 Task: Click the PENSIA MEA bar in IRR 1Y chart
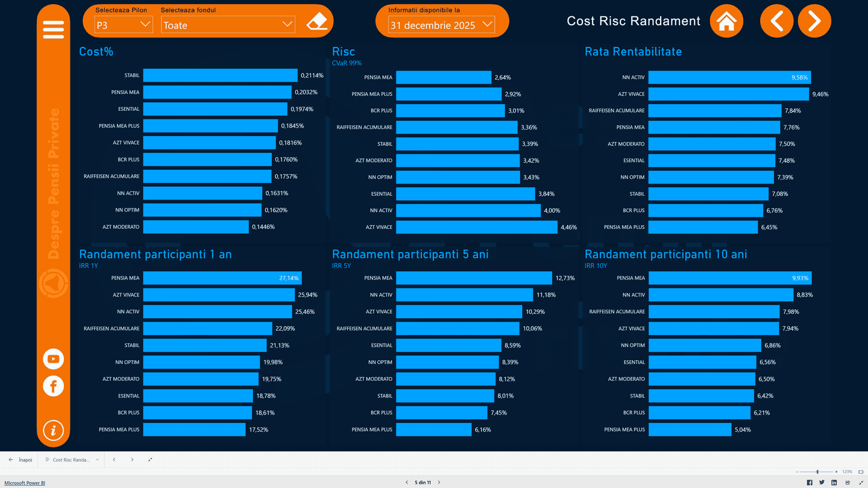222,278
